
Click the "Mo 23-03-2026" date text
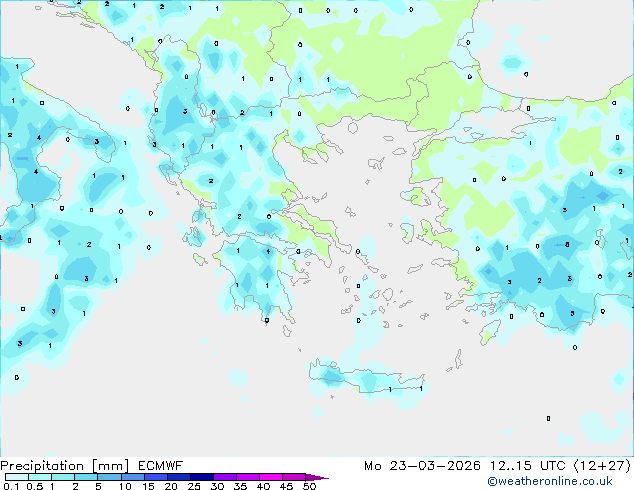[422, 465]
